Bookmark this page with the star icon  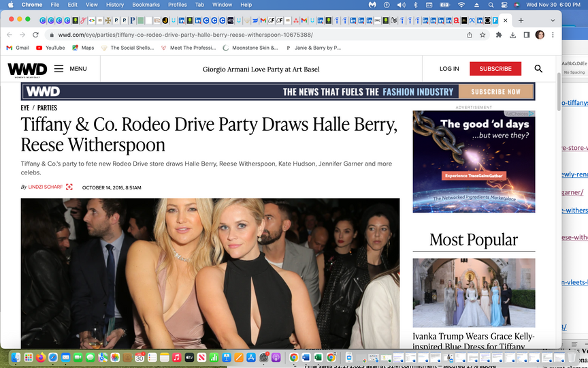tap(483, 35)
